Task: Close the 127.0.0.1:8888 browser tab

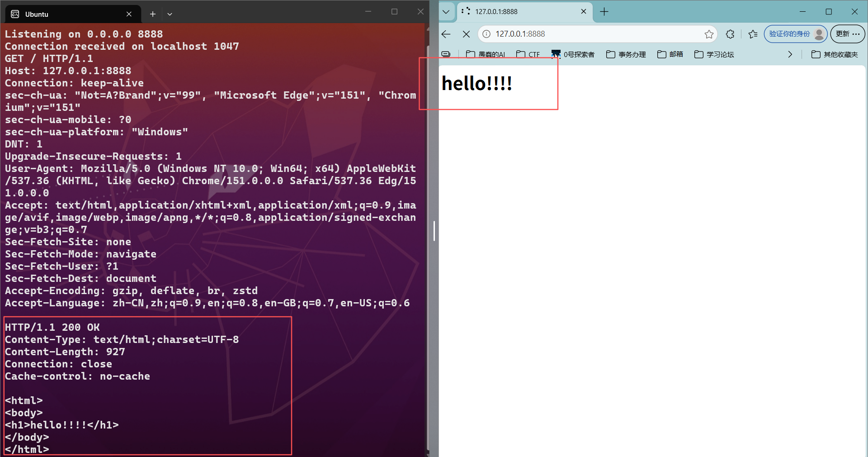Action: pos(584,12)
